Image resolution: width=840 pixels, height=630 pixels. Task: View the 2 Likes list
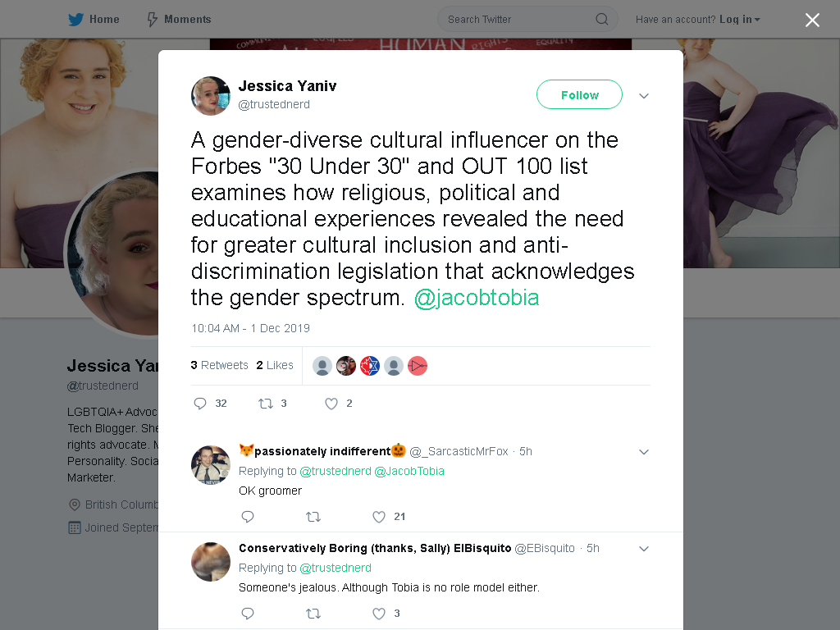click(x=275, y=365)
